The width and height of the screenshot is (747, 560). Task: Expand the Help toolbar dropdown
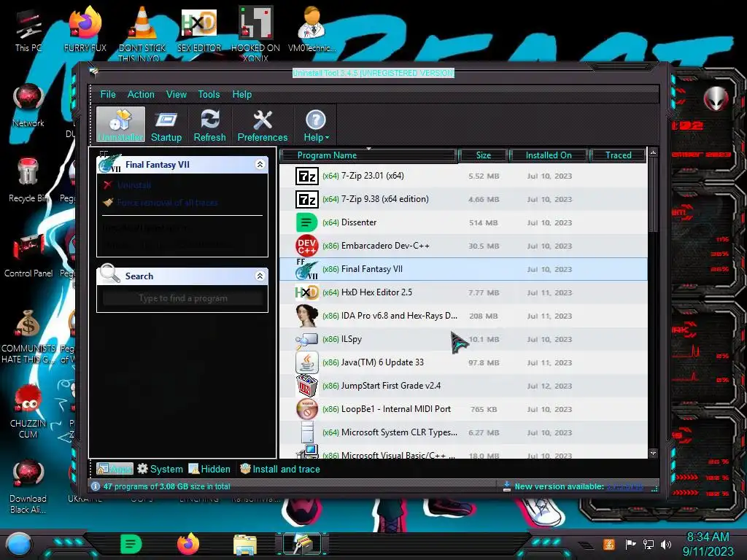coord(316,125)
